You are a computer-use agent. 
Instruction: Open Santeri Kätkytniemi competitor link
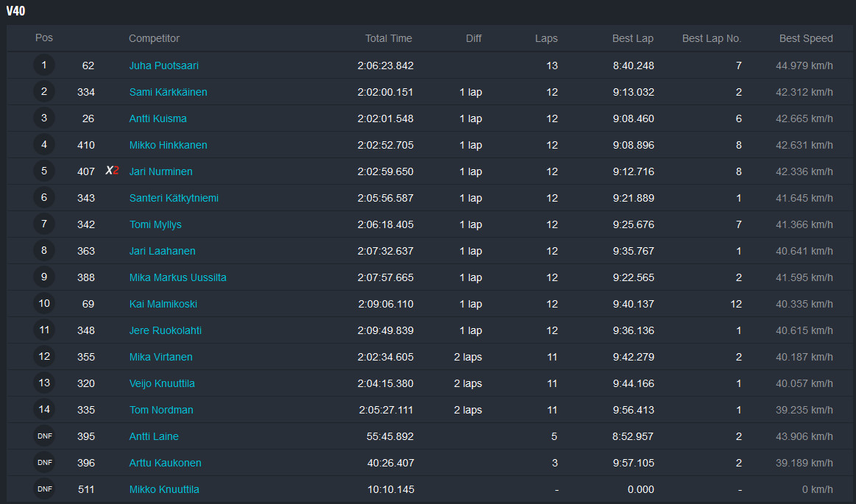click(x=174, y=198)
